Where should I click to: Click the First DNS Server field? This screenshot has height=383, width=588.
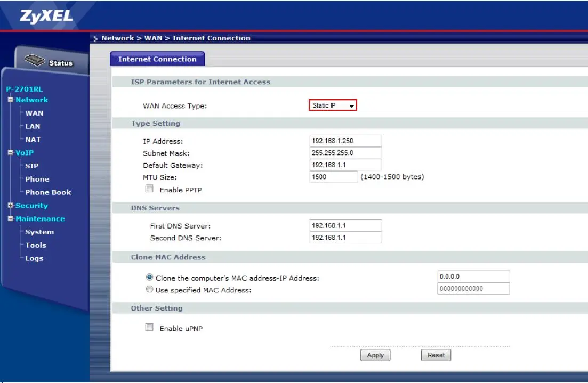pos(345,226)
